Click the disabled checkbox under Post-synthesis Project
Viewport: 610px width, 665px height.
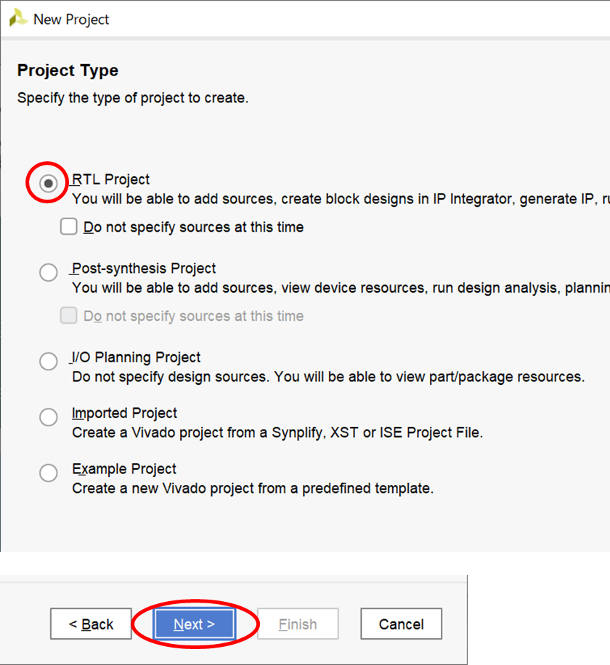[x=68, y=316]
